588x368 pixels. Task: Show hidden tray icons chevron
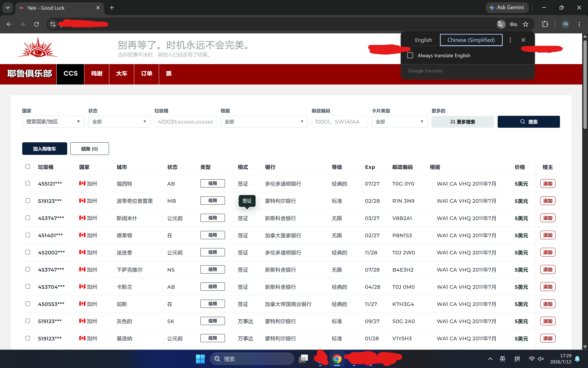[490, 359]
